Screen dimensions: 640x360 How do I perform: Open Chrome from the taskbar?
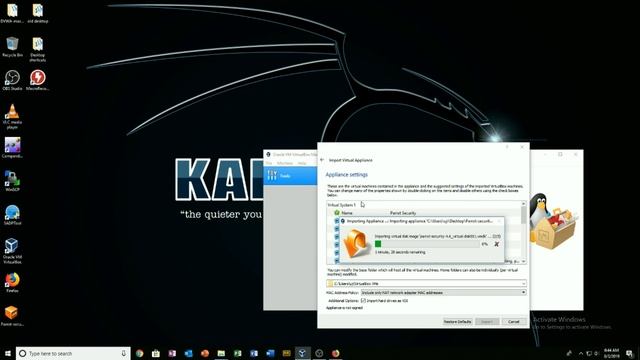(140, 353)
